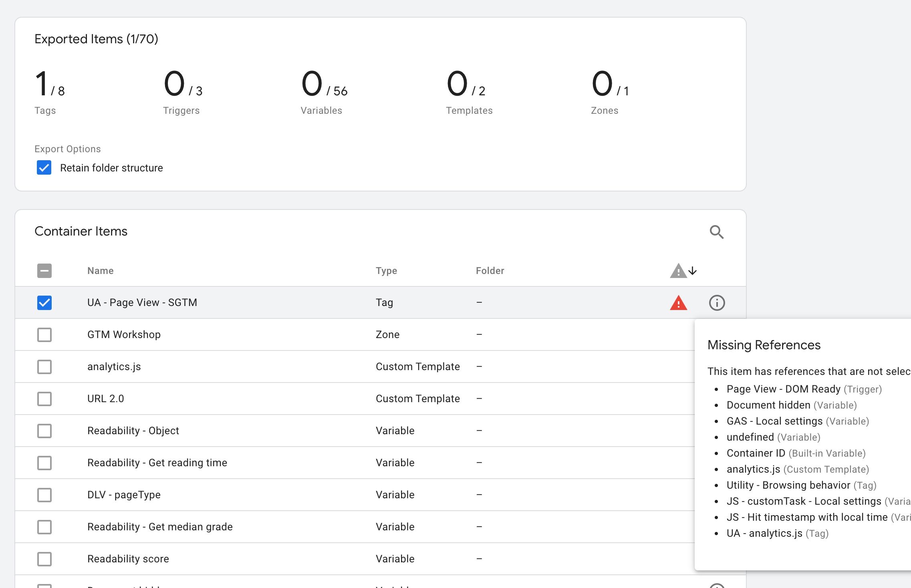Click the analytics.js row name in the table
This screenshot has width=911, height=588.
(114, 366)
